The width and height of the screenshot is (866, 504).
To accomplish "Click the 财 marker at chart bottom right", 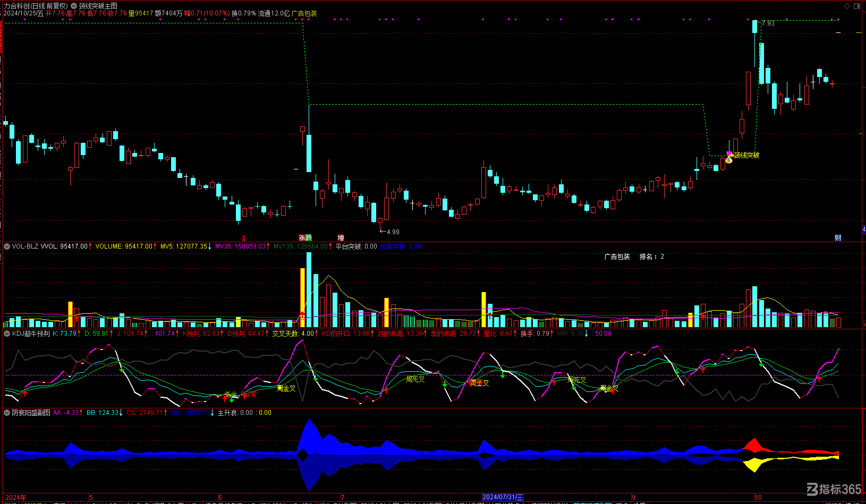I will 838,238.
